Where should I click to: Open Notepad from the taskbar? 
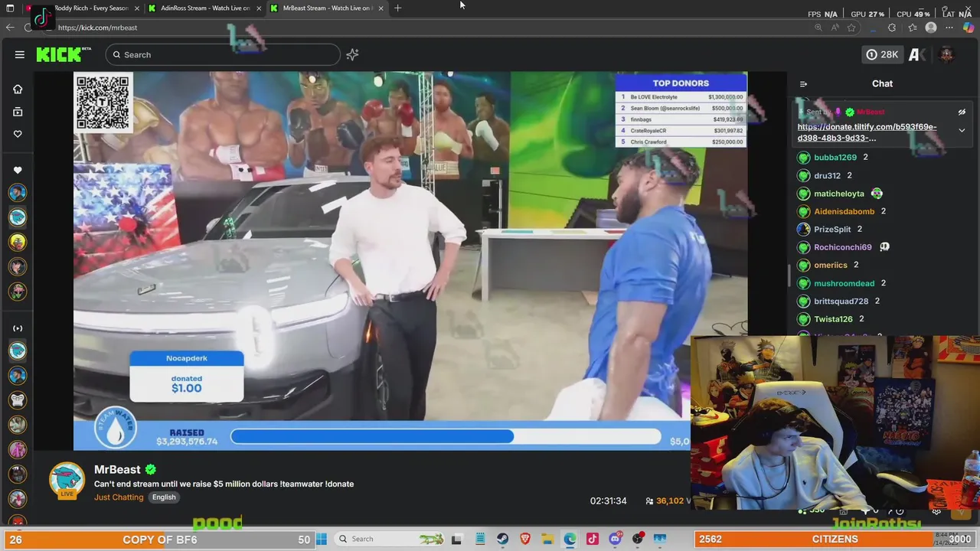(480, 539)
